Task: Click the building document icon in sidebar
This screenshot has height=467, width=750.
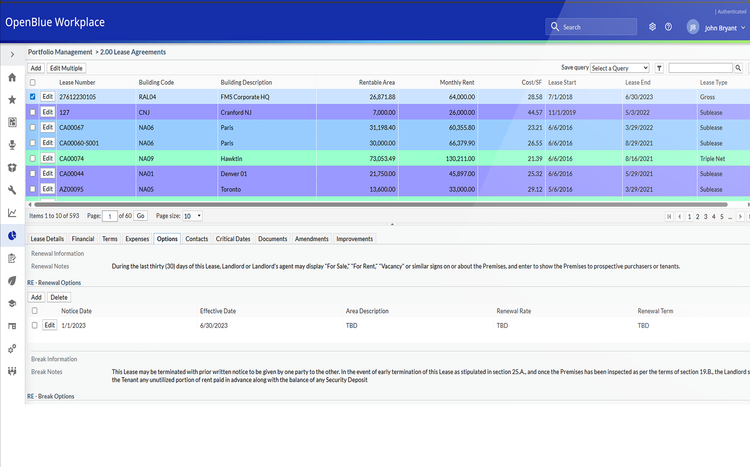Action: tap(12, 122)
